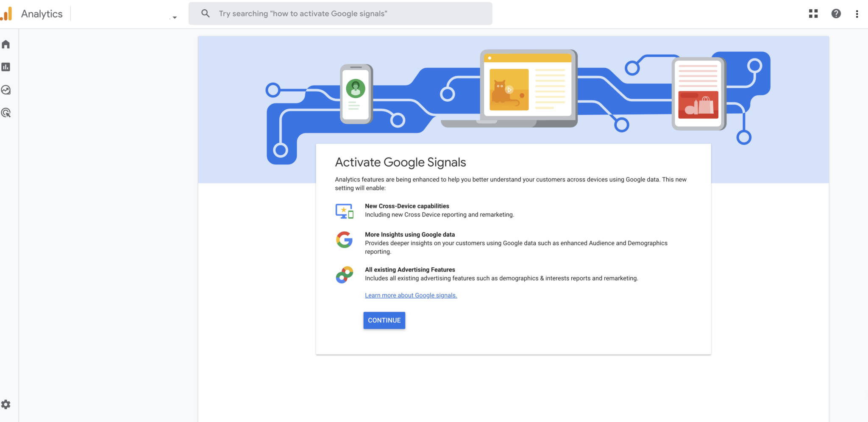Click the tablet shopping illustration
868x422 pixels.
point(698,94)
